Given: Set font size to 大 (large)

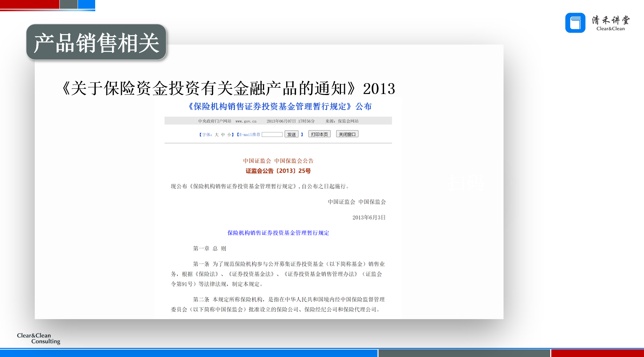Looking at the screenshot, I should tap(217, 135).
